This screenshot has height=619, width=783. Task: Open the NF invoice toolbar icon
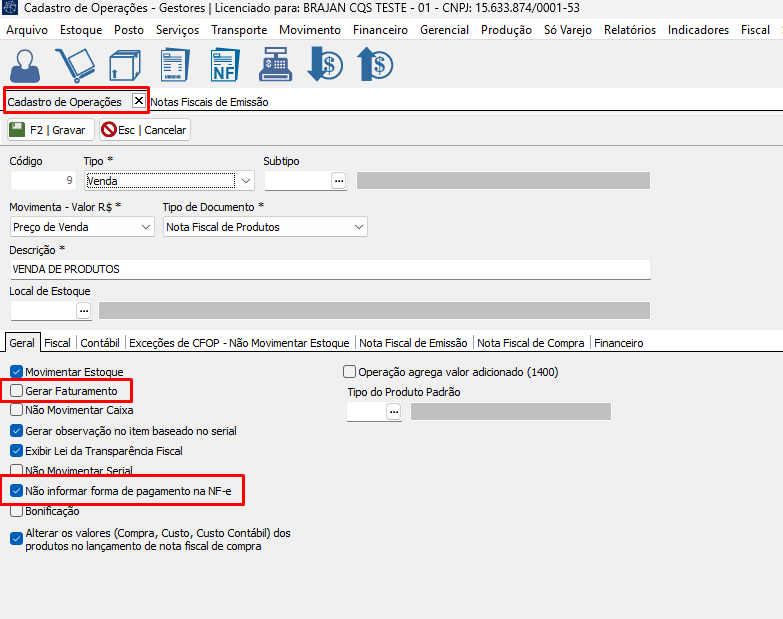point(224,65)
